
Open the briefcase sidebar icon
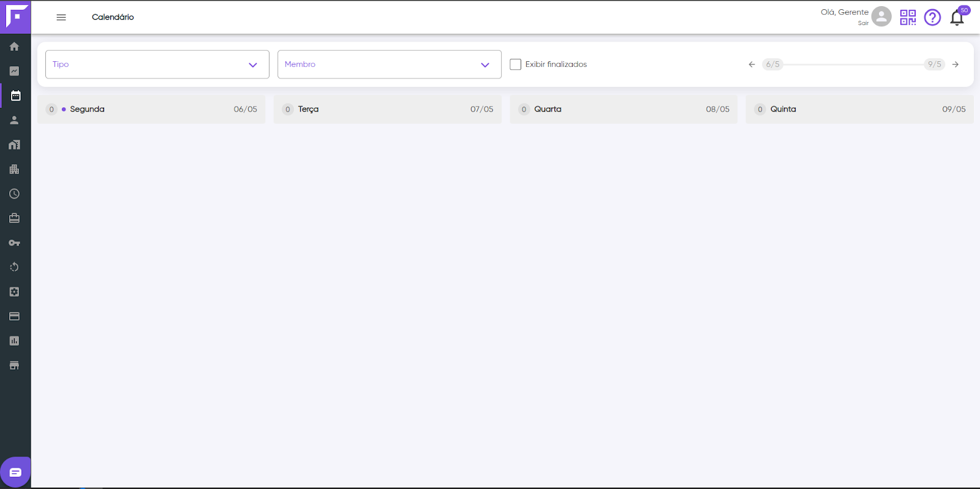15,218
